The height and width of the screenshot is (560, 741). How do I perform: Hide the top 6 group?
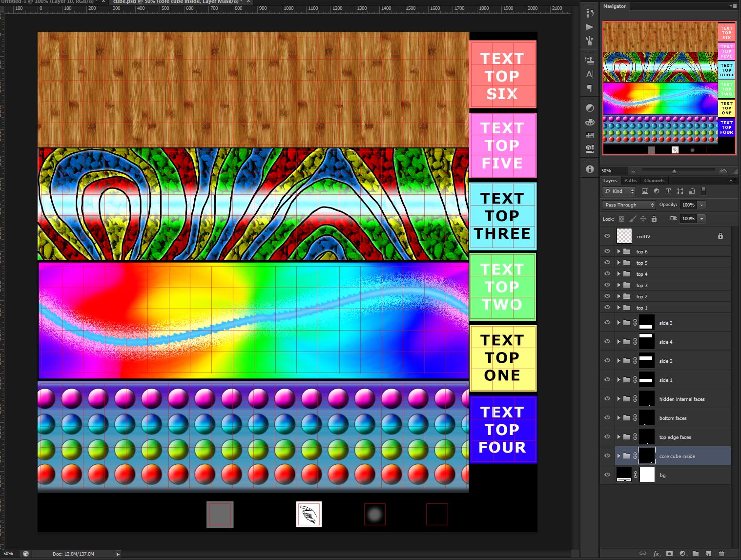click(607, 251)
